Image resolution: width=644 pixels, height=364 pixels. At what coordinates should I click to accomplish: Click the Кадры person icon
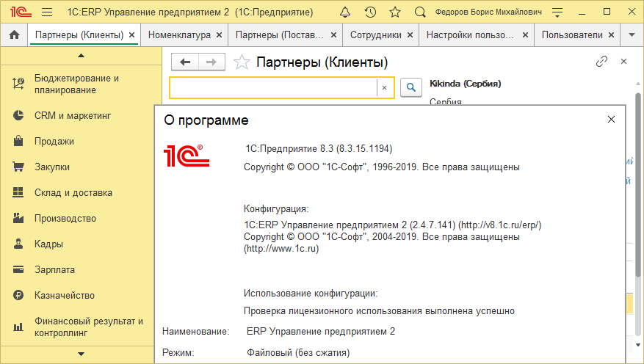pos(18,244)
